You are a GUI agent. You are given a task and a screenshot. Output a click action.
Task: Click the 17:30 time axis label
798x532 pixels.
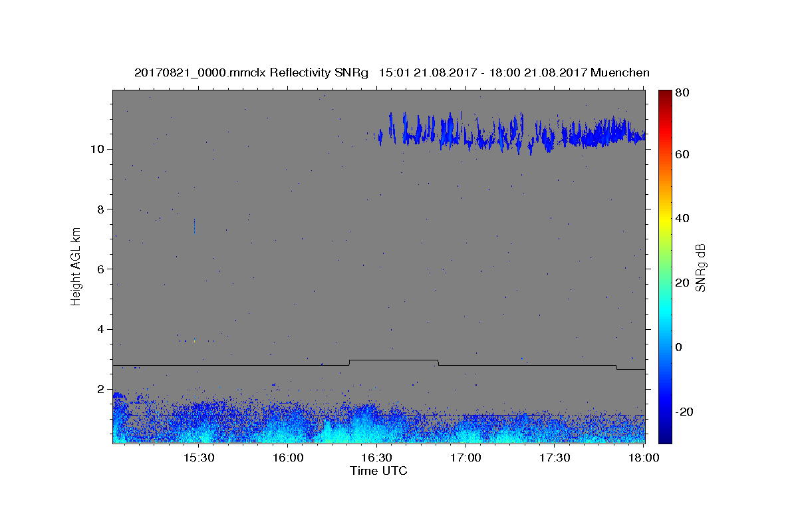555,458
